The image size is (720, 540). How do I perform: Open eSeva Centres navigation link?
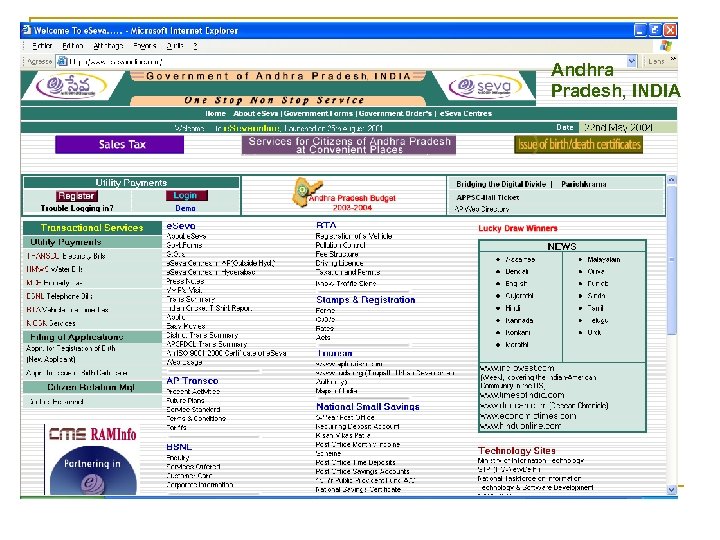[466, 113]
